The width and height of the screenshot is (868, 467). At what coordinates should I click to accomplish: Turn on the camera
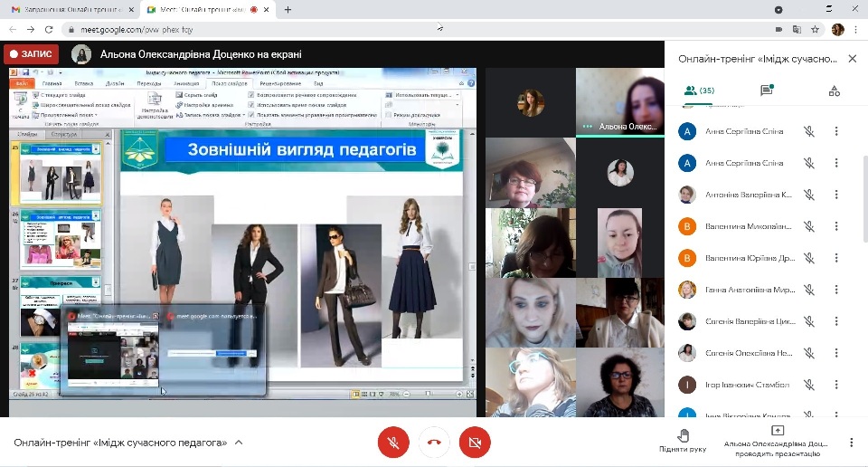474,443
